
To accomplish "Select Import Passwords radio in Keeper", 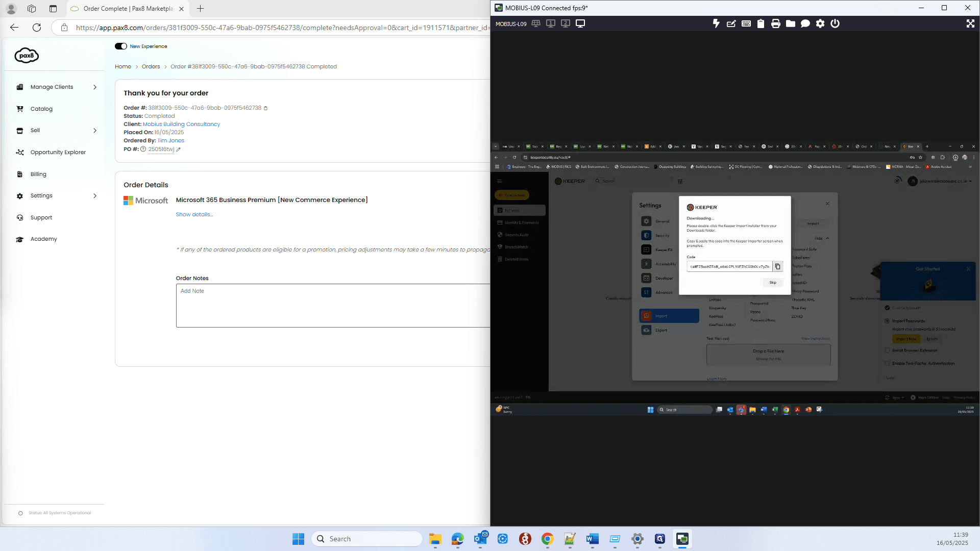I will [887, 321].
